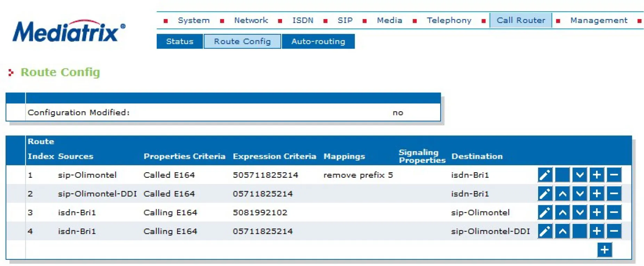Image resolution: width=644 pixels, height=266 pixels.
Task: Select the Route Config tab
Action: point(242,41)
